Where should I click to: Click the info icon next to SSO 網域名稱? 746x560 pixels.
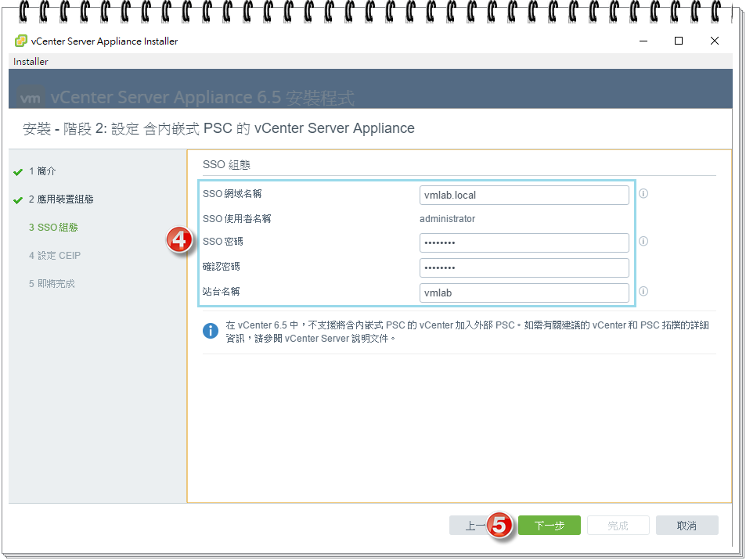(643, 193)
